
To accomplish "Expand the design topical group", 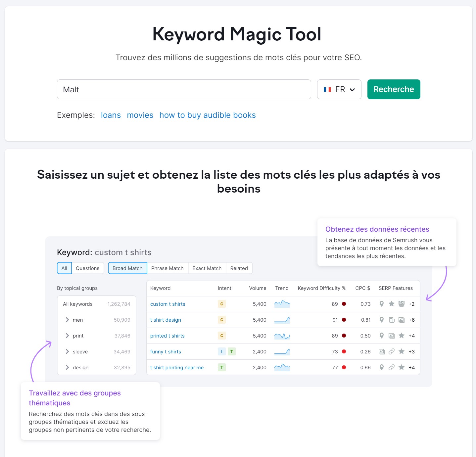I will [x=67, y=367].
